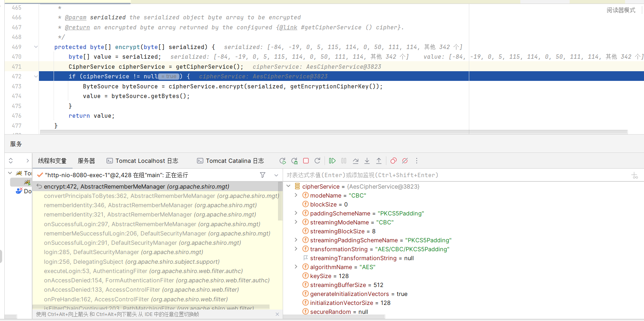Select frame encrypt:472, AbstractRememberMeManager
644x321 pixels.
pos(155,186)
